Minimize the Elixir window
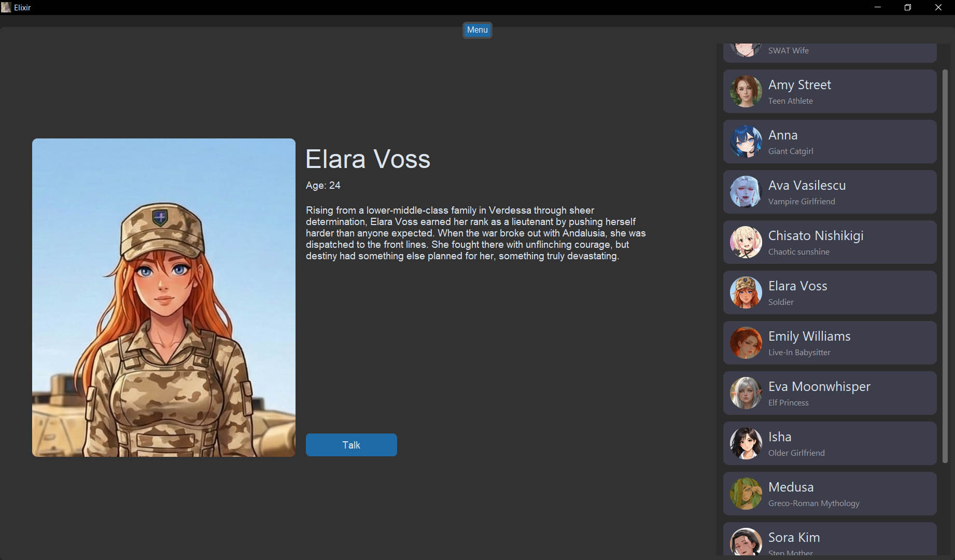The width and height of the screenshot is (955, 560). point(878,7)
